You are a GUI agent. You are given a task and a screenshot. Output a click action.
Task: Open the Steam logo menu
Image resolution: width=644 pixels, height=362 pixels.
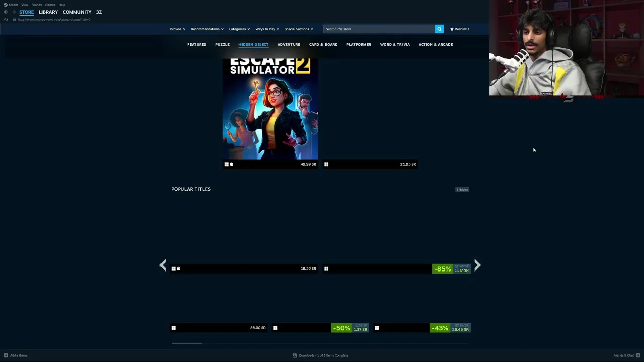click(x=10, y=5)
